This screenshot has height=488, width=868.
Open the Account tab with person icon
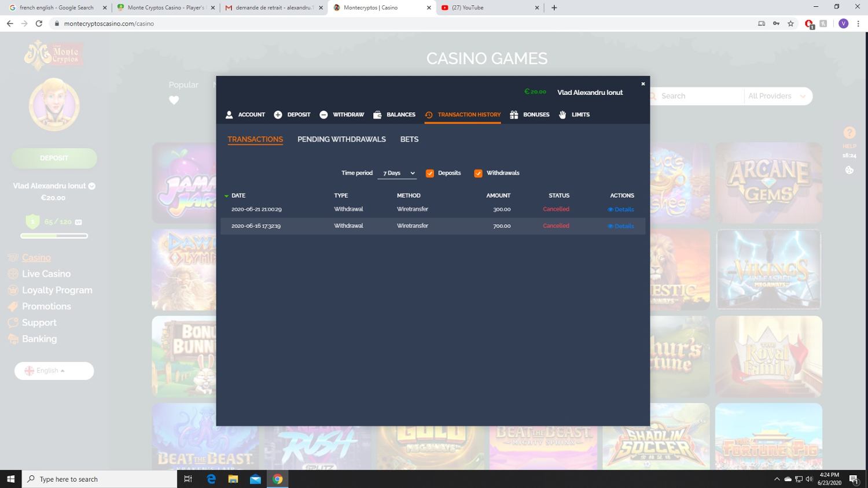[x=229, y=115]
